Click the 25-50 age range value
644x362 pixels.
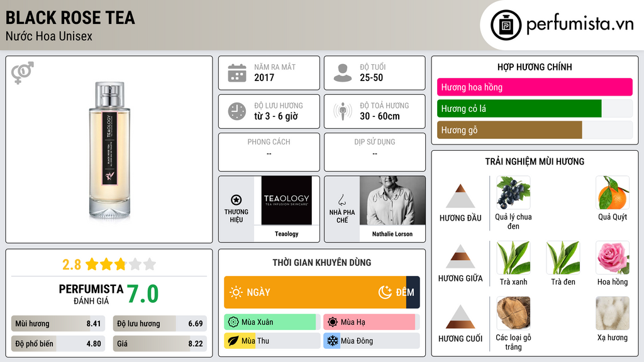(371, 77)
